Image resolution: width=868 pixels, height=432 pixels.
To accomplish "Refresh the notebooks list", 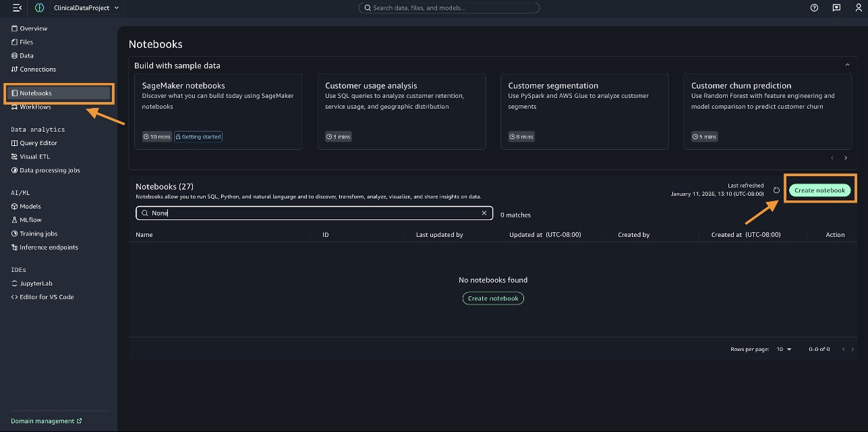I will [x=776, y=190].
